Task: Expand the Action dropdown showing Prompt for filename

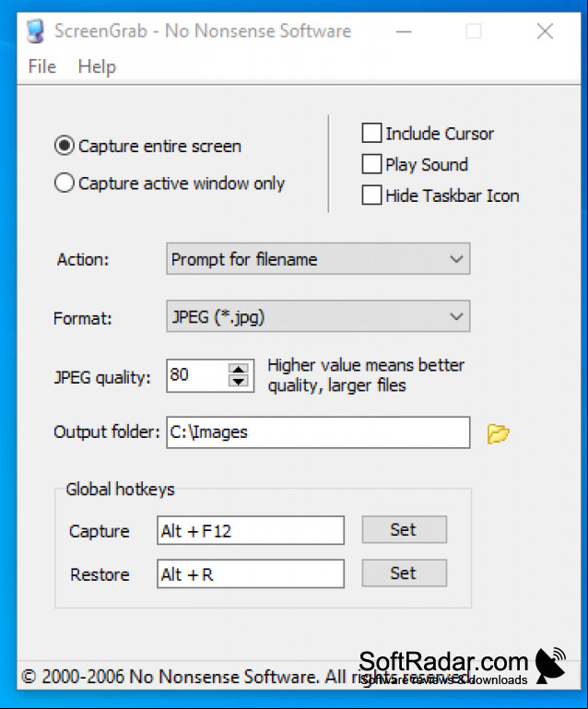Action: 318,259
